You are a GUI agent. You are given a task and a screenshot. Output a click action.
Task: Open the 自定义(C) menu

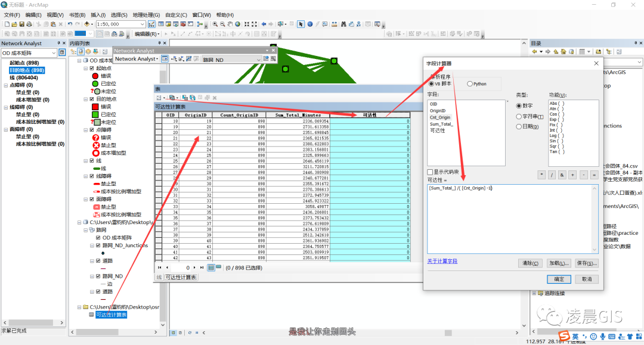(176, 15)
